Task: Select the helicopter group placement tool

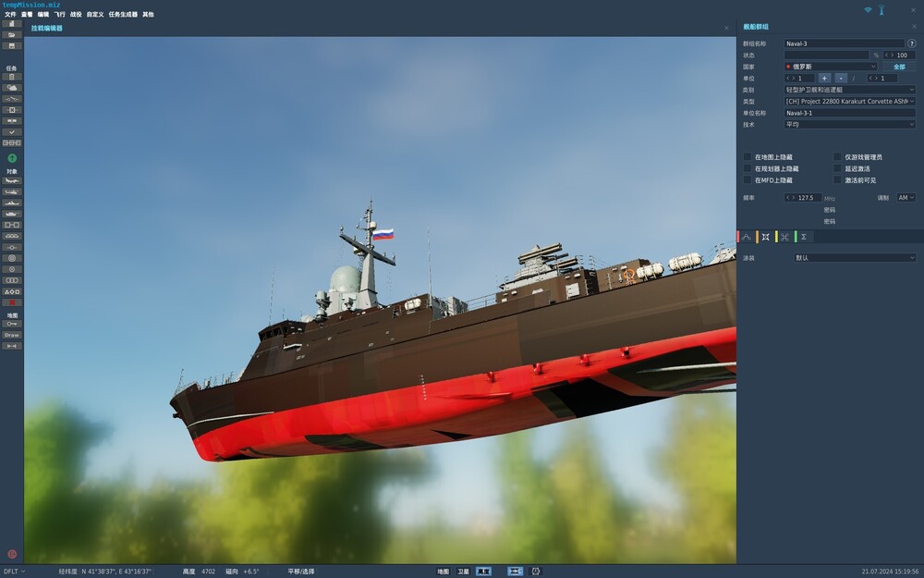Action: click(12, 191)
